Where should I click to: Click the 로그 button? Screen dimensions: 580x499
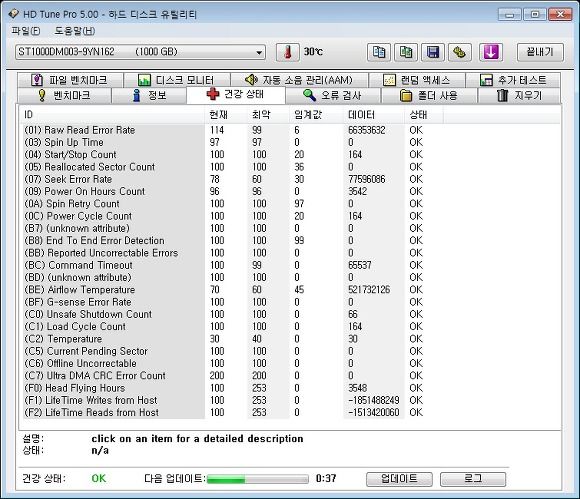(473, 479)
